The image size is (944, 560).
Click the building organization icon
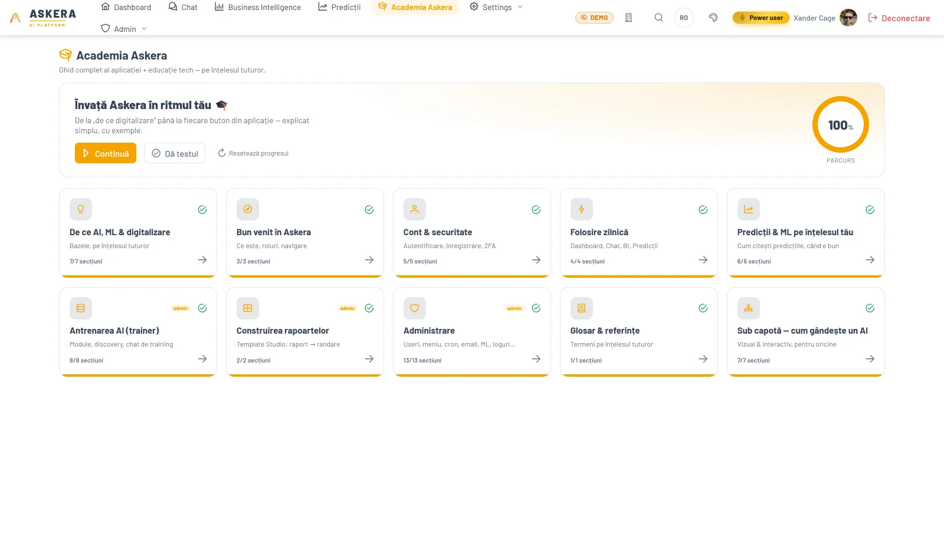pos(628,18)
